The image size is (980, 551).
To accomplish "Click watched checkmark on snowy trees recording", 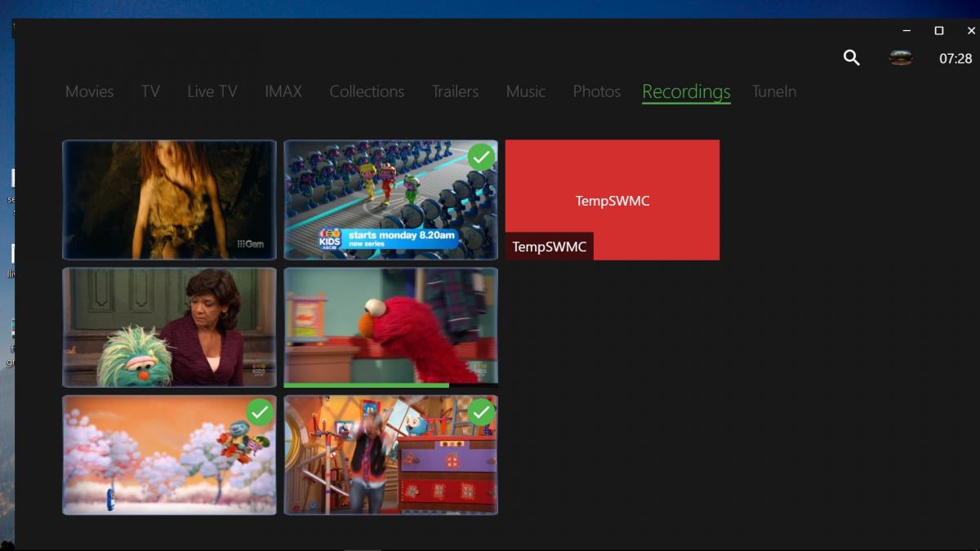I will (261, 412).
